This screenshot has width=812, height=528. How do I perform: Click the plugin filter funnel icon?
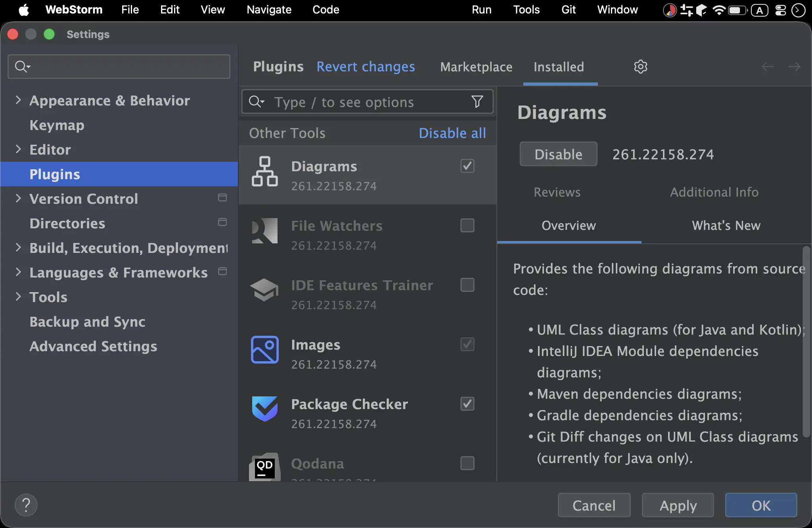pos(477,102)
